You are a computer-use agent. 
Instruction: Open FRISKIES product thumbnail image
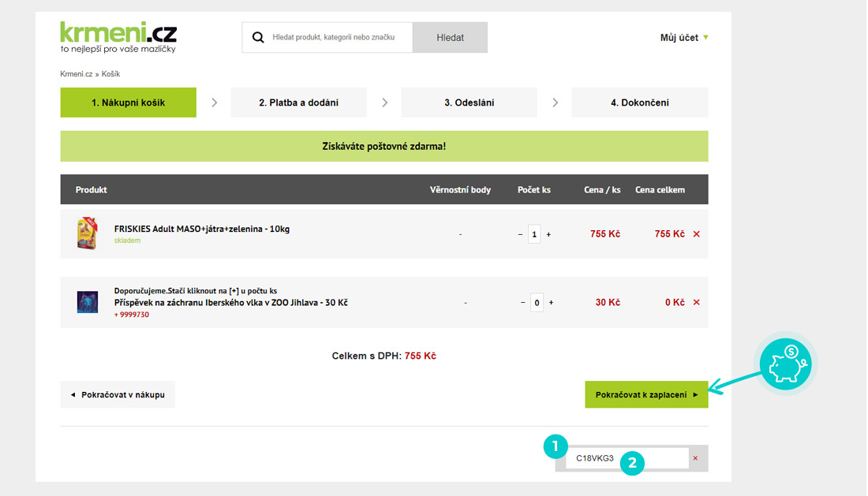[87, 234]
